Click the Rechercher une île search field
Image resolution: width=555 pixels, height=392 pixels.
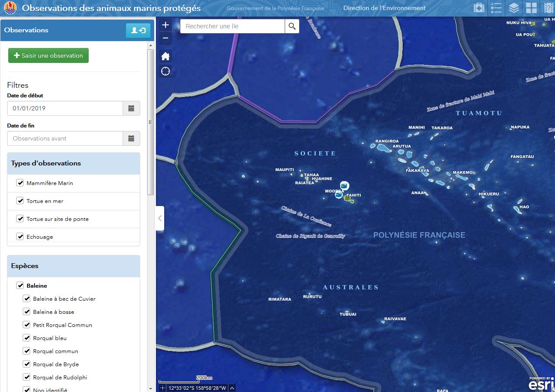coord(233,26)
